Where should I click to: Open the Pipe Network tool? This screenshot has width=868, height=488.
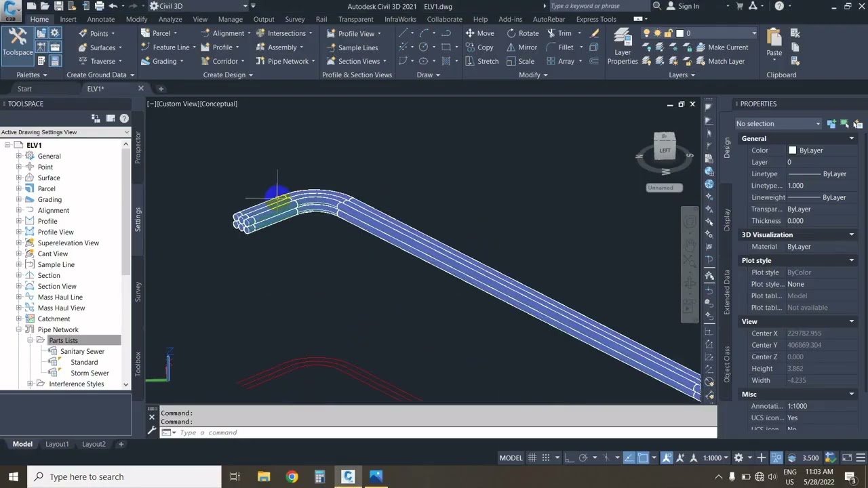click(286, 61)
